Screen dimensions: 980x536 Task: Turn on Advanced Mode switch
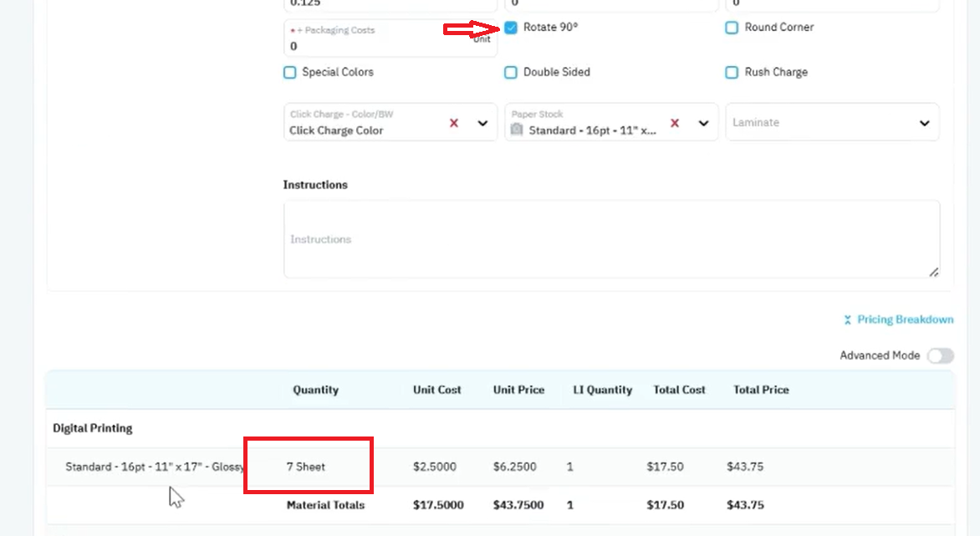pyautogui.click(x=940, y=355)
